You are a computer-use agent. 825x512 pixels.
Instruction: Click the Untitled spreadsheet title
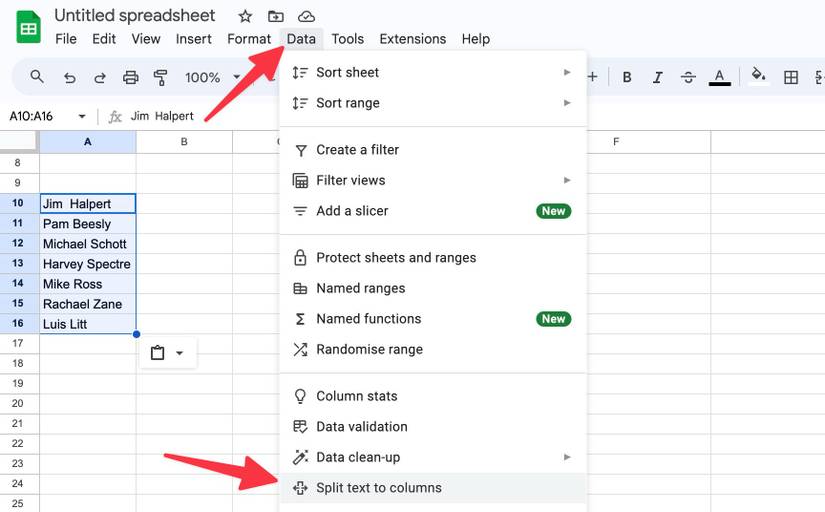coord(134,15)
